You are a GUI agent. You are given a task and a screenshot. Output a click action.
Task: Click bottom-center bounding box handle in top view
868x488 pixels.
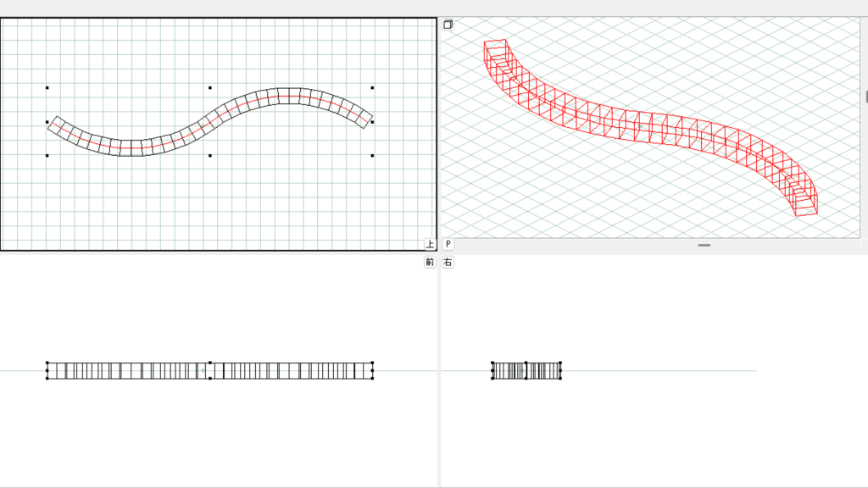pyautogui.click(x=209, y=156)
